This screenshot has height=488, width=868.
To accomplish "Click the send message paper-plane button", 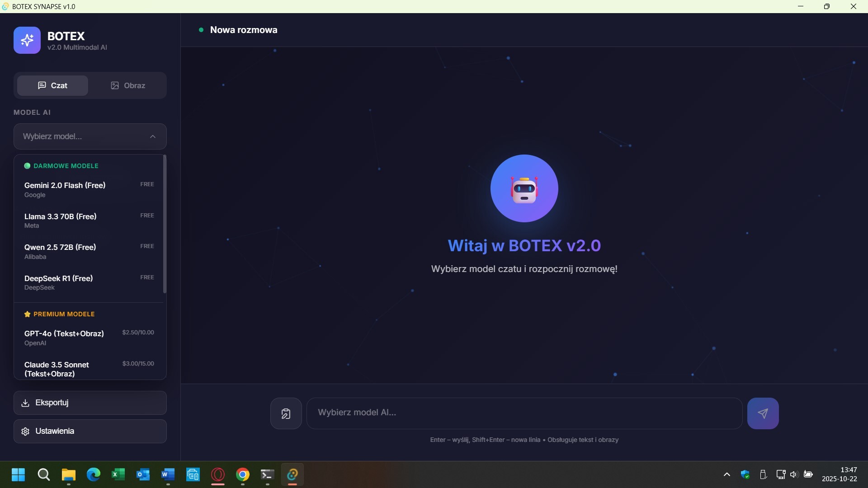I will point(763,413).
